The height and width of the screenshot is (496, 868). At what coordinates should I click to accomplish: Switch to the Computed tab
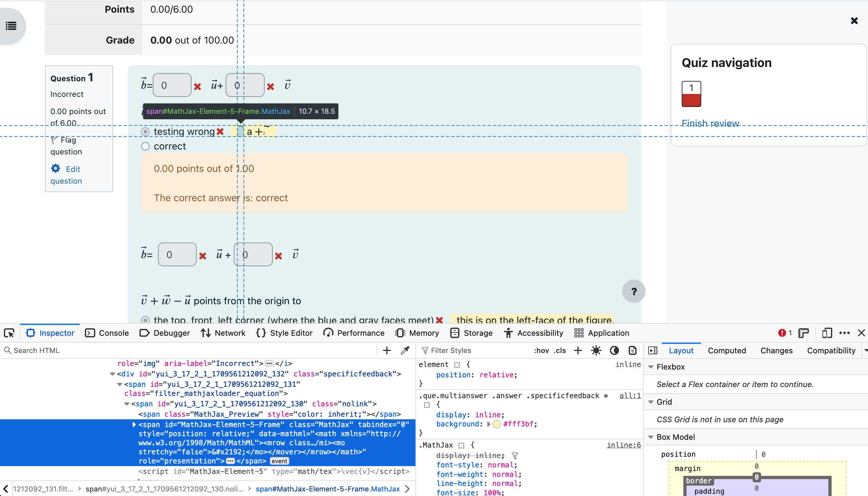tap(727, 350)
